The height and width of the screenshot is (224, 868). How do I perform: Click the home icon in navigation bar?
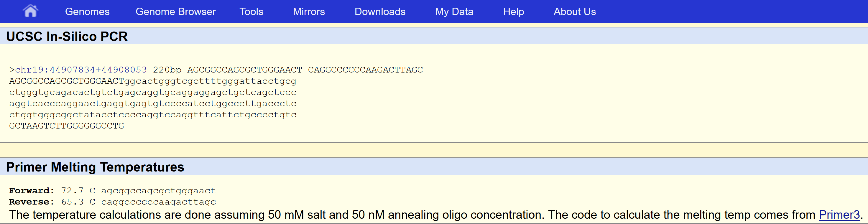30,11
